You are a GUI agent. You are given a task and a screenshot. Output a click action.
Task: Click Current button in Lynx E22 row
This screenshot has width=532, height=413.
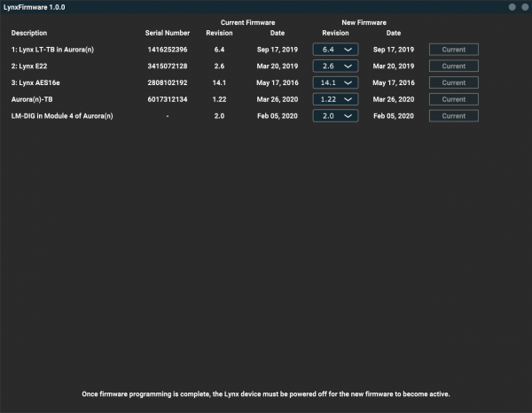tap(454, 66)
